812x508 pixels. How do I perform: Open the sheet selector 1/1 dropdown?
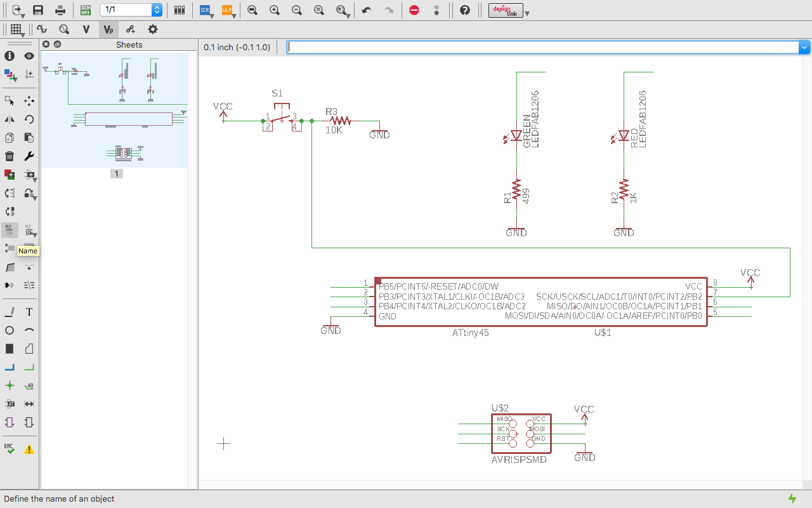click(x=157, y=10)
